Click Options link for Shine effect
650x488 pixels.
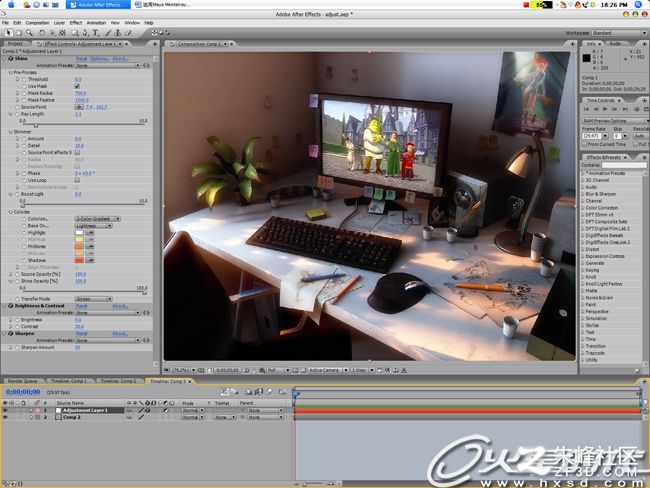click(x=99, y=59)
